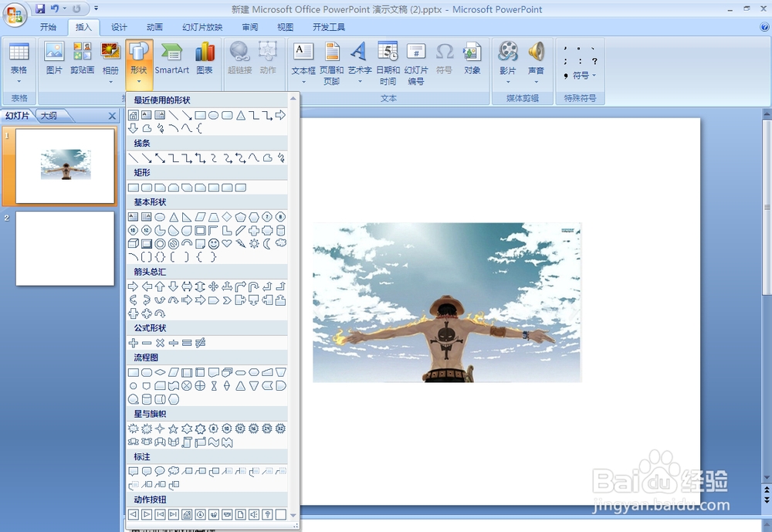Pick the division sign equation shape
This screenshot has height=532, width=772.
coord(173,343)
